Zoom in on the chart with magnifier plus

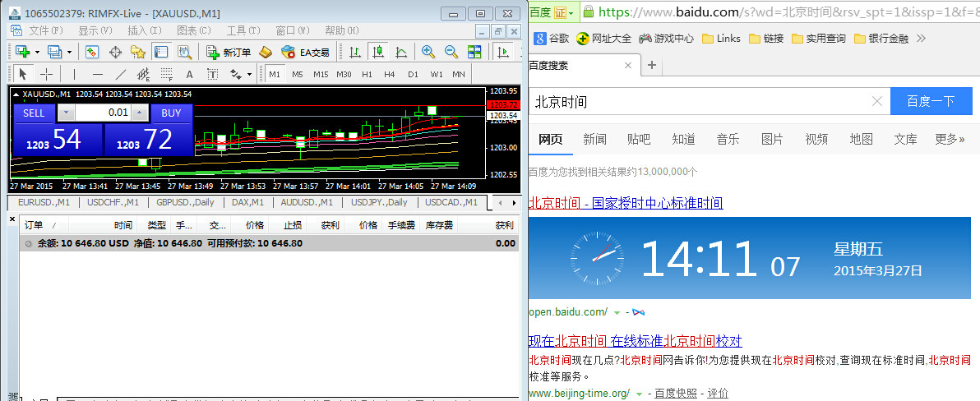click(x=428, y=52)
